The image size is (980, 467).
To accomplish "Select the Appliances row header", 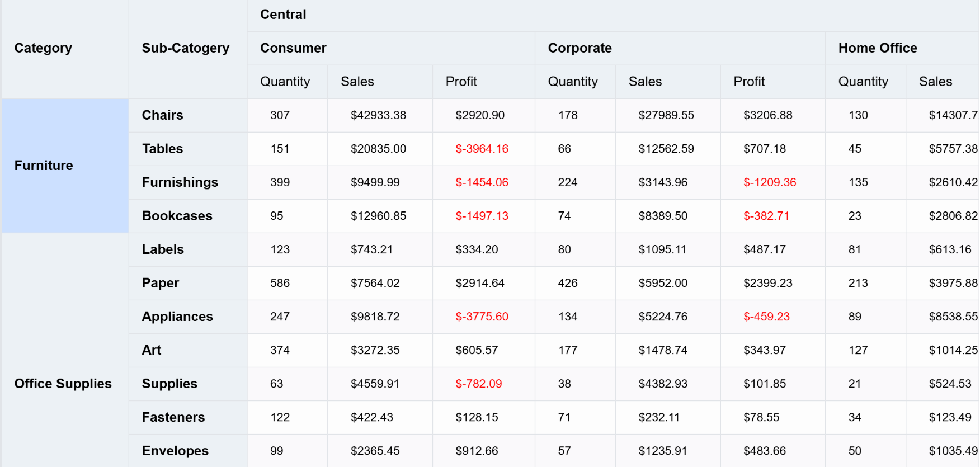I will pos(177,317).
